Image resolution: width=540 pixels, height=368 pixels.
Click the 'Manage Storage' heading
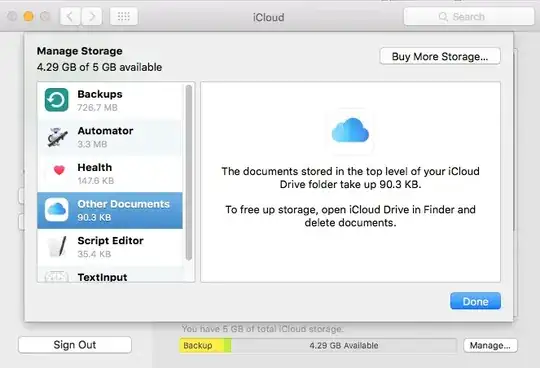pos(80,51)
